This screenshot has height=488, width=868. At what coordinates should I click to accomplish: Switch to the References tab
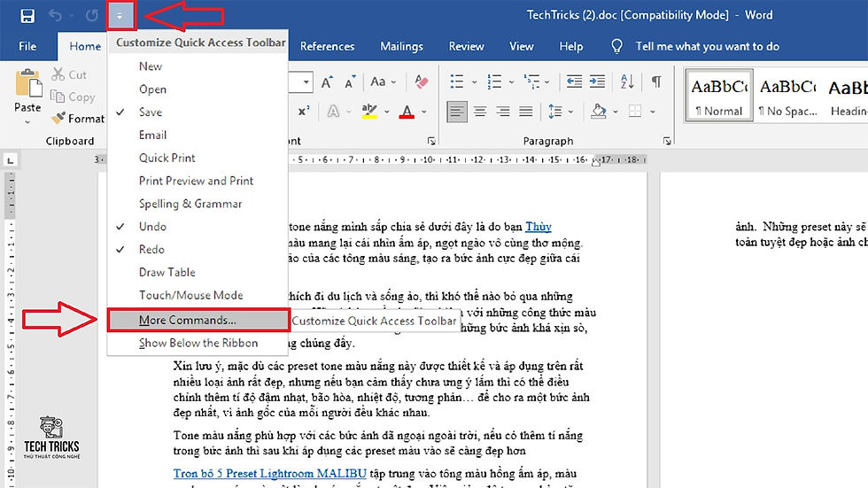coord(327,46)
